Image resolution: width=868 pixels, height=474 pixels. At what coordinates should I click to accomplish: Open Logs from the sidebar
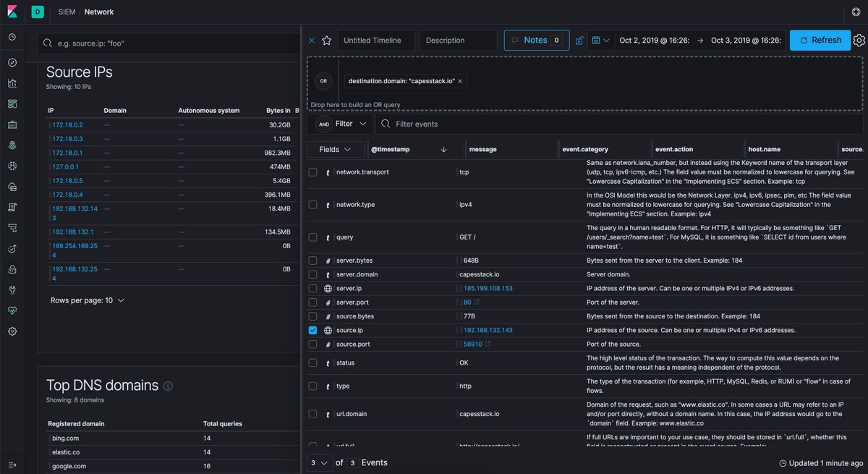pyautogui.click(x=12, y=207)
